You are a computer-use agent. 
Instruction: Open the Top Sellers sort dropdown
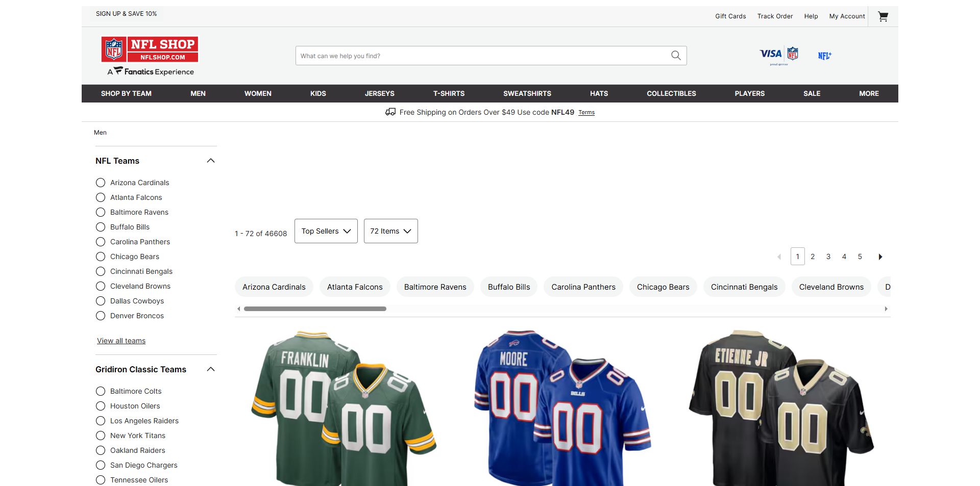pos(326,231)
